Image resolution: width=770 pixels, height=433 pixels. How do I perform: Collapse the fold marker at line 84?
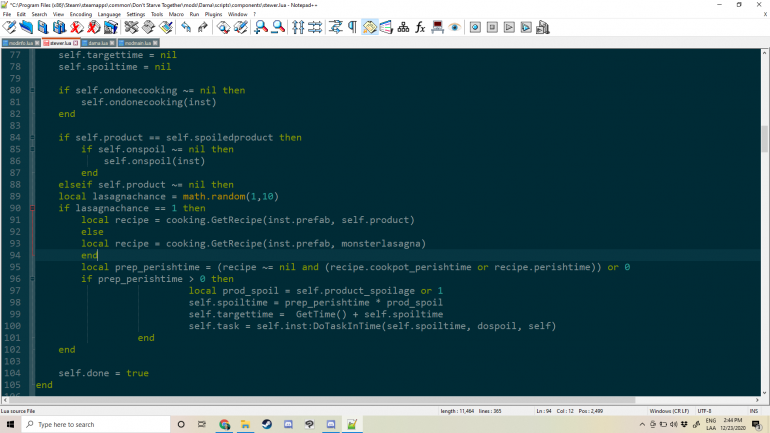31,137
